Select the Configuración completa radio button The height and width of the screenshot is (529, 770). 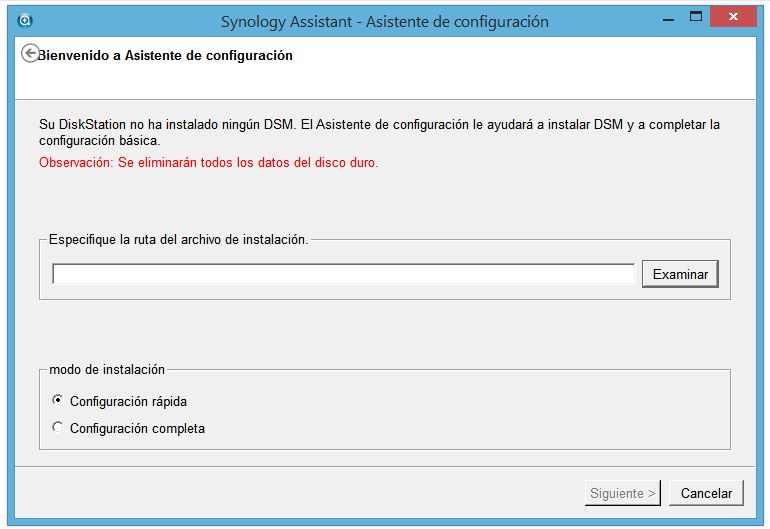point(57,427)
